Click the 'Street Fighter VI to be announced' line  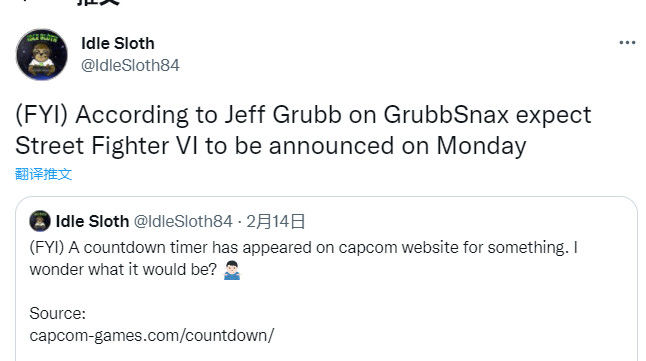point(271,145)
